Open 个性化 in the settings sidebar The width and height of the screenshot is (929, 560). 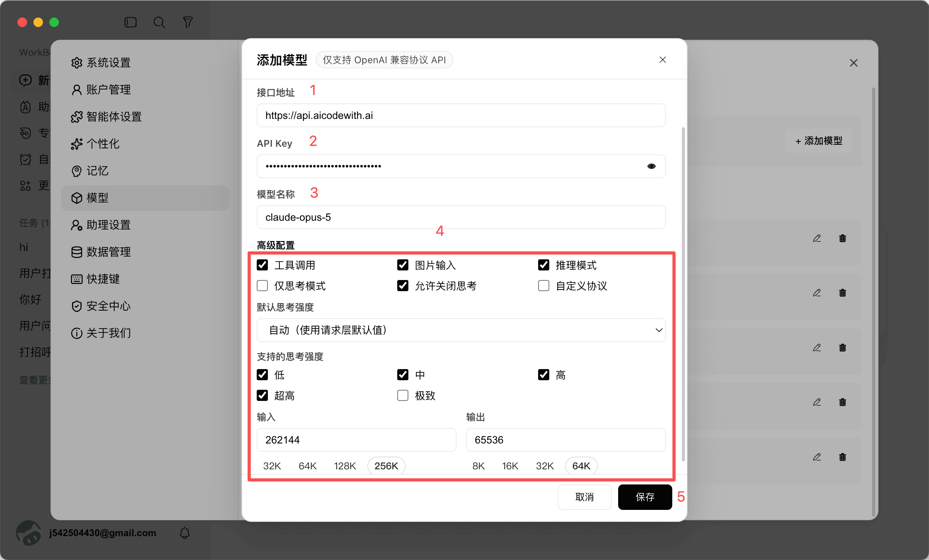(x=145, y=144)
